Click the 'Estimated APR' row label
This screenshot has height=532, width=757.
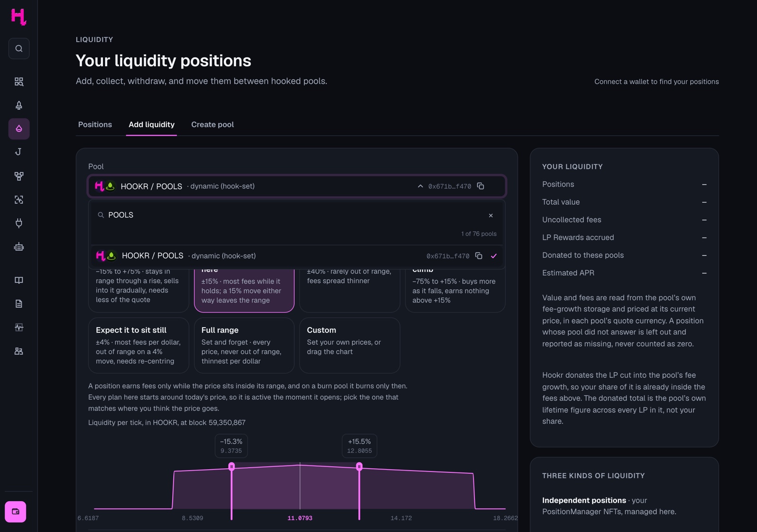pos(568,273)
